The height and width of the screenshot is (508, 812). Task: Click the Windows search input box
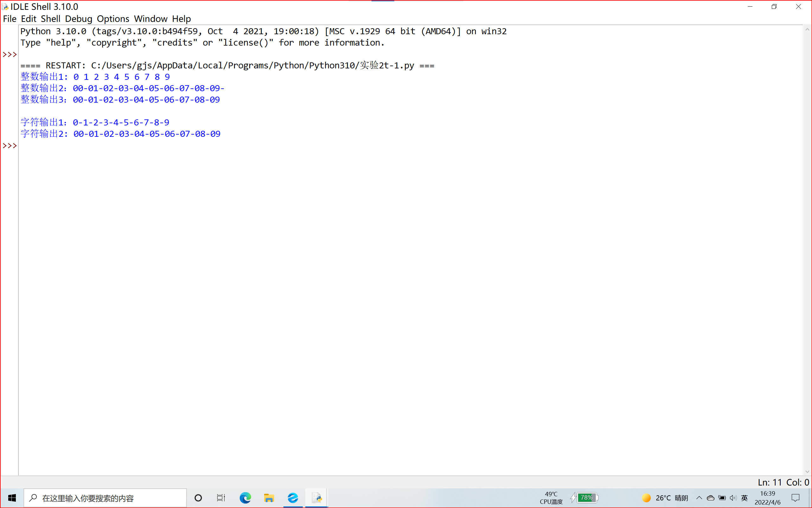[x=105, y=498]
